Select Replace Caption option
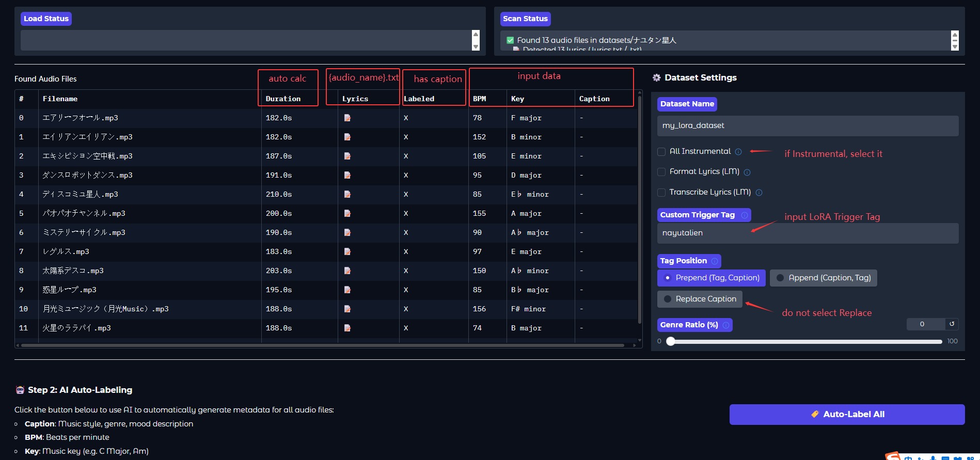 pos(700,299)
